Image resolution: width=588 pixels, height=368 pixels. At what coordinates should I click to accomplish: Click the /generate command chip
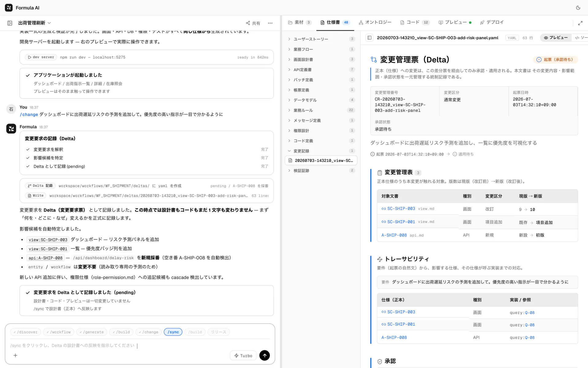(x=92, y=332)
